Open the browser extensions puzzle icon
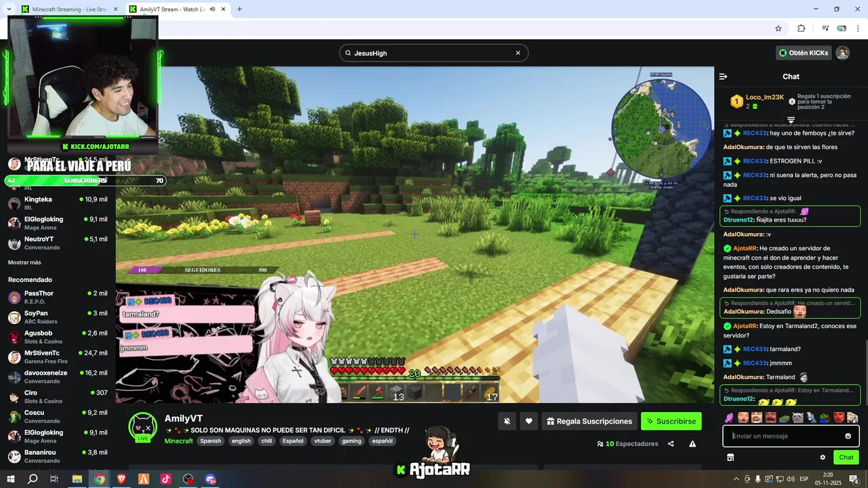Screen dimensions: 868x488 (802, 28)
